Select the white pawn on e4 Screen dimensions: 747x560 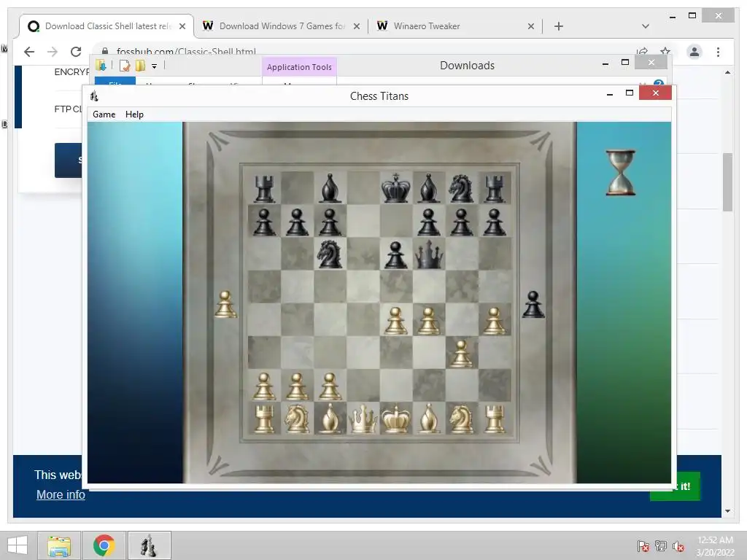tap(396, 321)
